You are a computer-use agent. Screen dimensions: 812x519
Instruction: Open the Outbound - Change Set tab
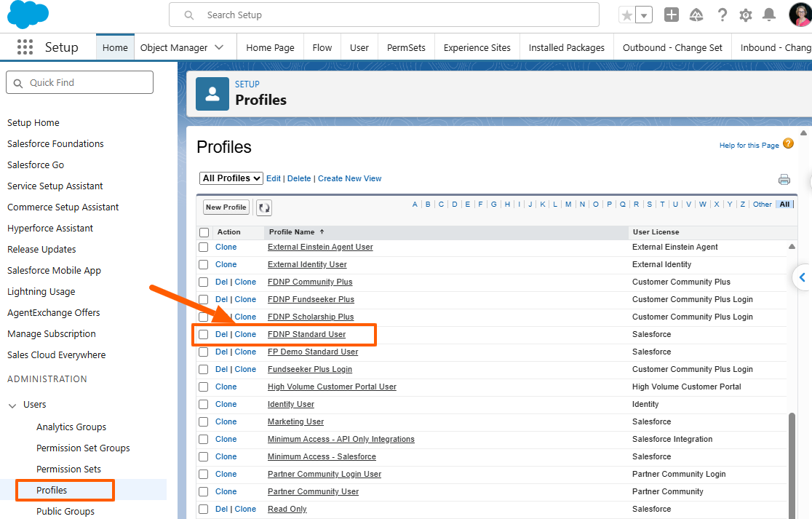click(x=672, y=47)
